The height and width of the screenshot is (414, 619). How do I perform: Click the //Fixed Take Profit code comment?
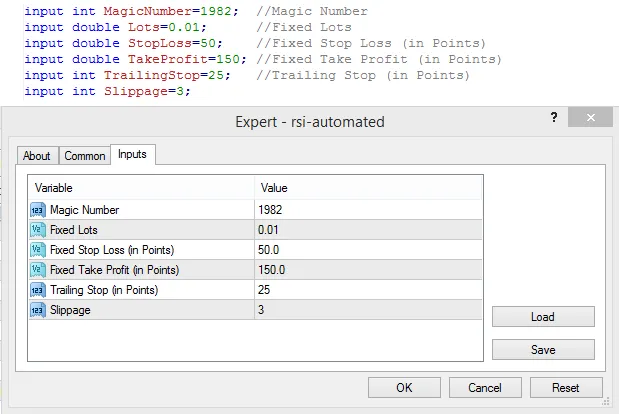[x=379, y=59]
